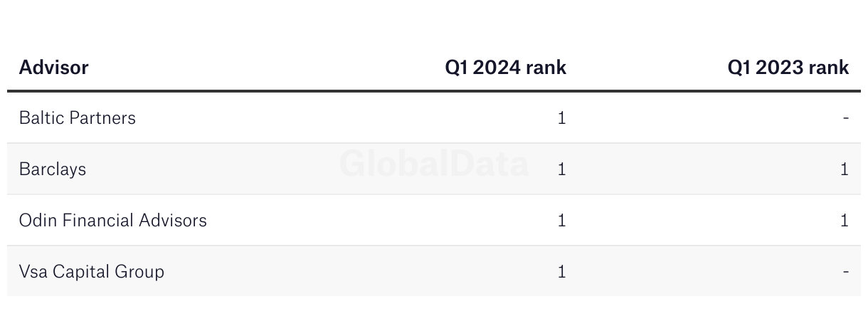The image size is (868, 326).
Task: Click the Baltic Partners advisor name
Action: click(77, 117)
